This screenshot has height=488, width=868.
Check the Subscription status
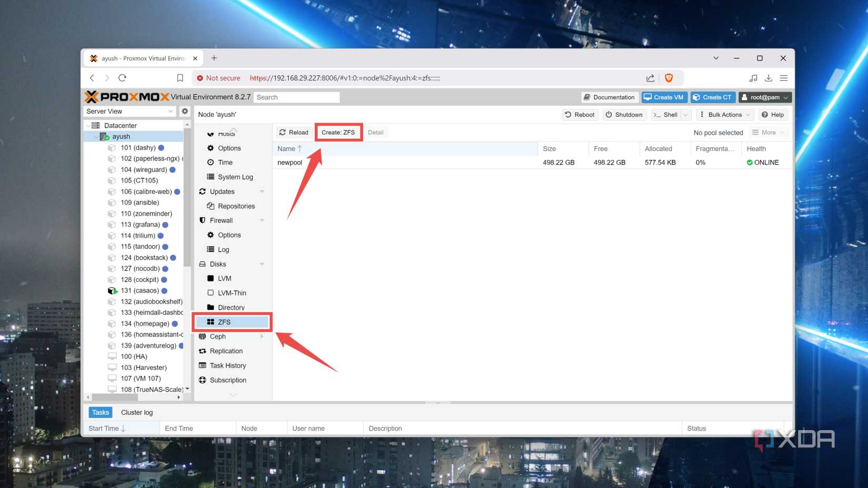227,380
